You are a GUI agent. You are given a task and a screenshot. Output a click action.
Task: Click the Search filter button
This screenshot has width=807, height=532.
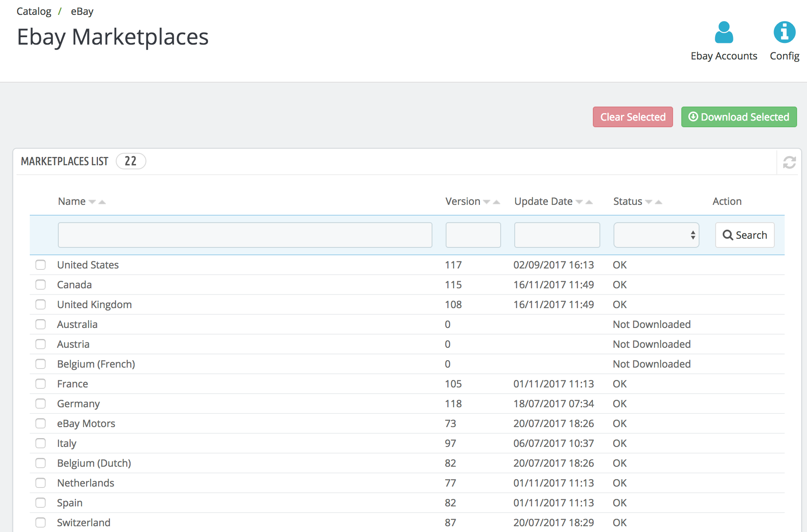click(x=745, y=235)
